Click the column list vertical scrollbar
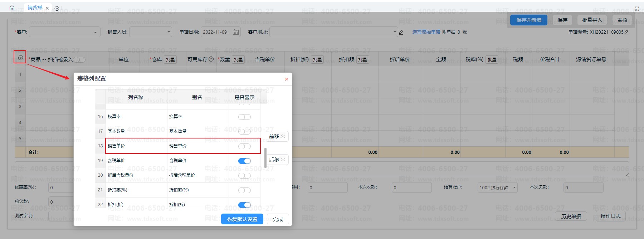This screenshot has width=644, height=239. tap(265, 157)
